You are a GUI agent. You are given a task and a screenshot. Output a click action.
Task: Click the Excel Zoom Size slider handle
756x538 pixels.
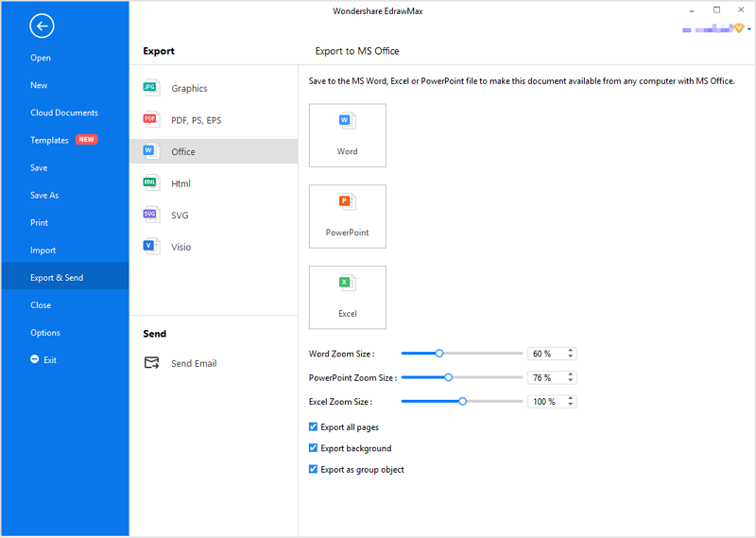point(462,401)
